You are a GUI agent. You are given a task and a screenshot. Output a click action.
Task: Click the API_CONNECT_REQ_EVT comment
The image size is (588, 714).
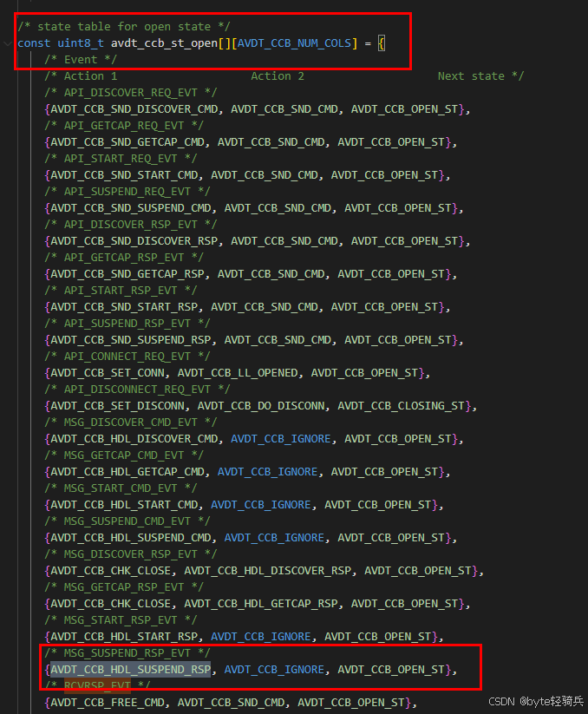coord(127,357)
